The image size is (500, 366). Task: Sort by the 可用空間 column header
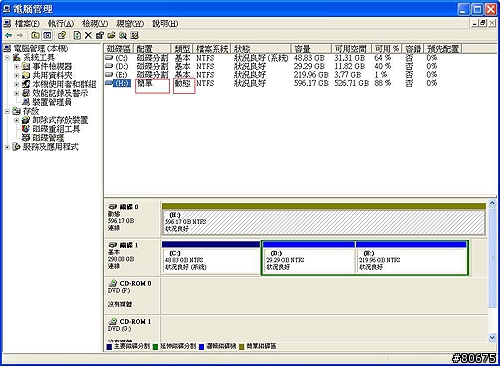pos(352,49)
